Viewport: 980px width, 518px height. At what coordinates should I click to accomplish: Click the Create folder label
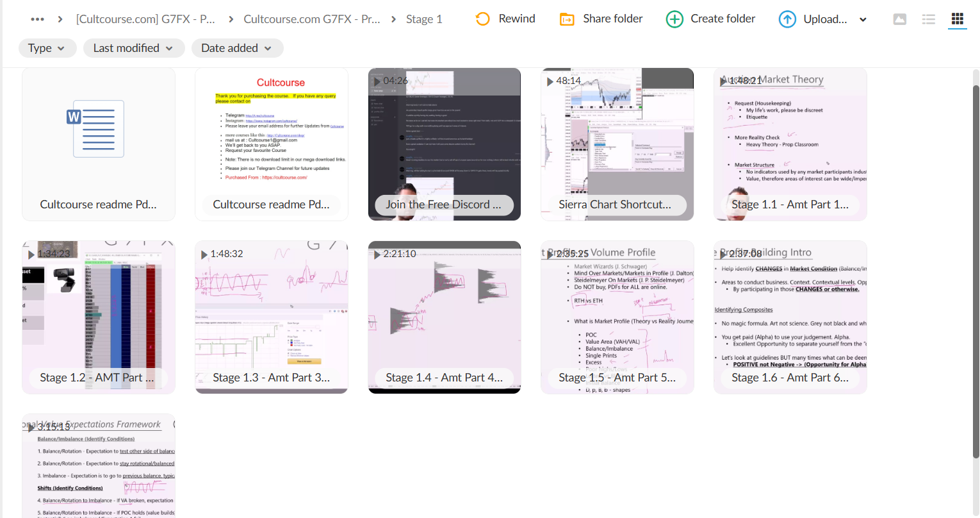[x=723, y=19]
